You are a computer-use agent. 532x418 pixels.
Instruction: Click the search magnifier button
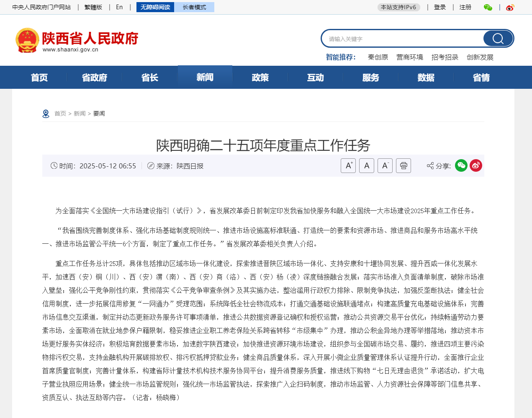click(498, 39)
